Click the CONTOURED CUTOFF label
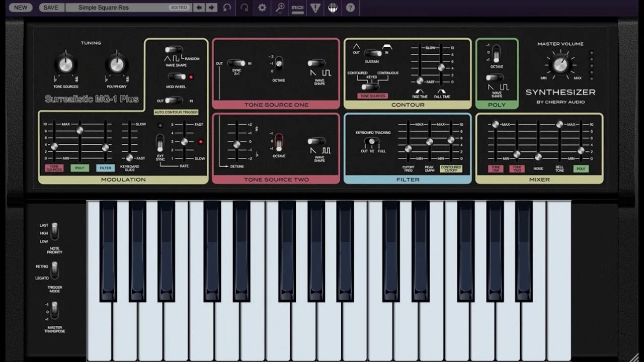Screen dimensions: 644x362 pos(451,168)
